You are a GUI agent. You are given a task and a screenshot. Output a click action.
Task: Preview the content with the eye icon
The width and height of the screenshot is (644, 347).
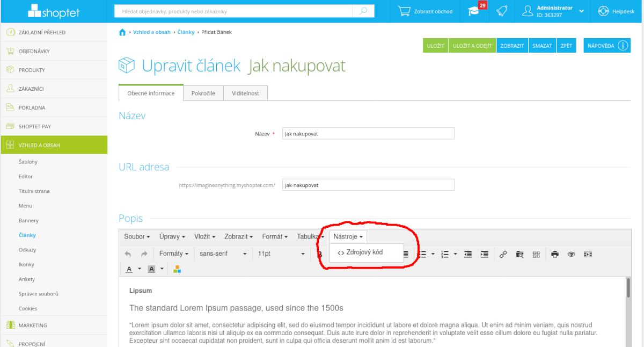572,254
